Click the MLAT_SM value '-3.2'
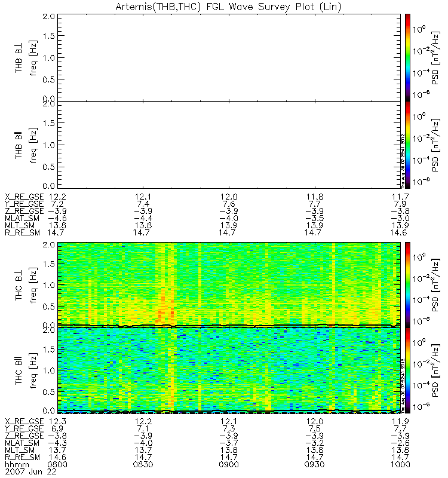This screenshot has width=448, height=478. pyautogui.click(x=315, y=443)
